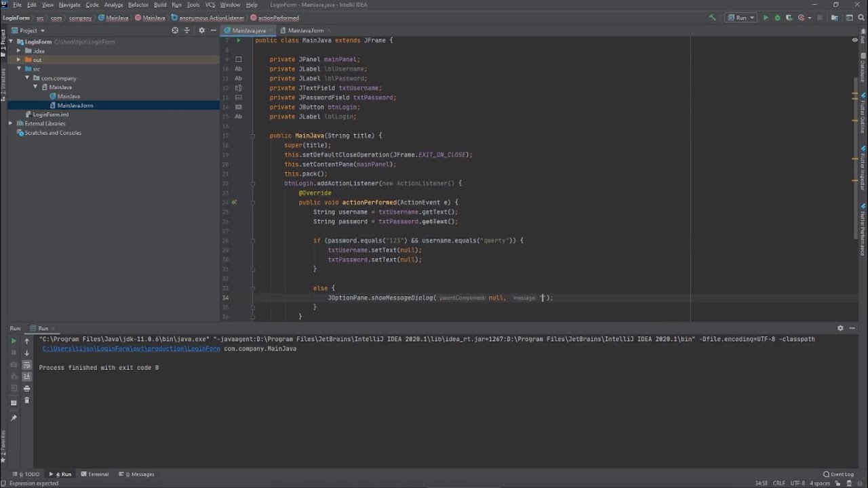Run with coverage icon in toolbar
The width and height of the screenshot is (868, 488).
point(789,18)
